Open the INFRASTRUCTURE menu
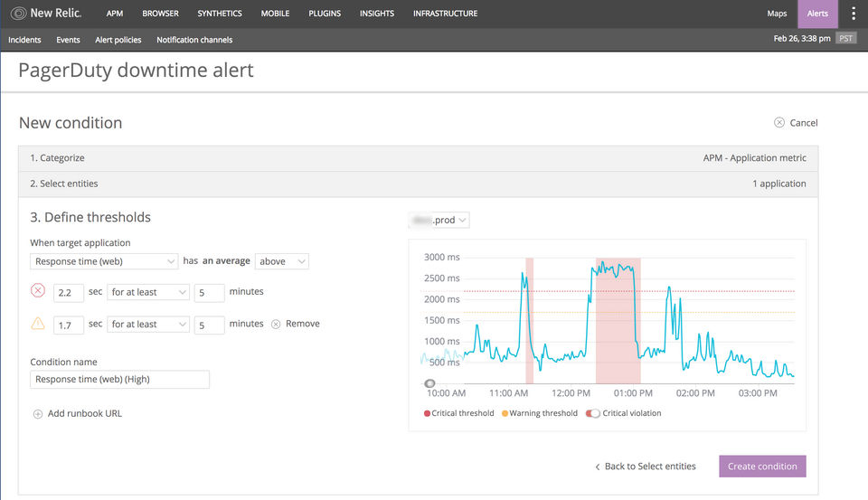This screenshot has width=868, height=500. (x=445, y=14)
